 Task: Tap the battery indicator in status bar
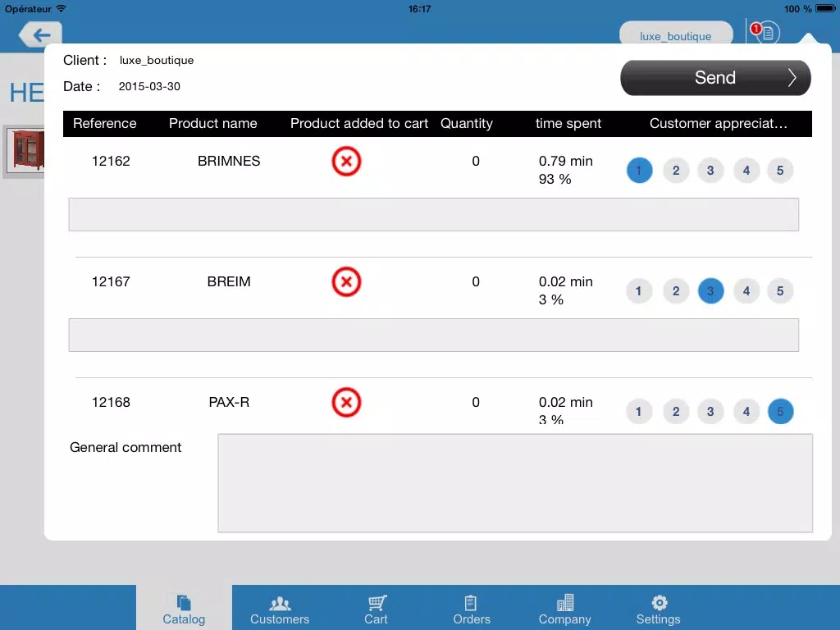point(825,8)
